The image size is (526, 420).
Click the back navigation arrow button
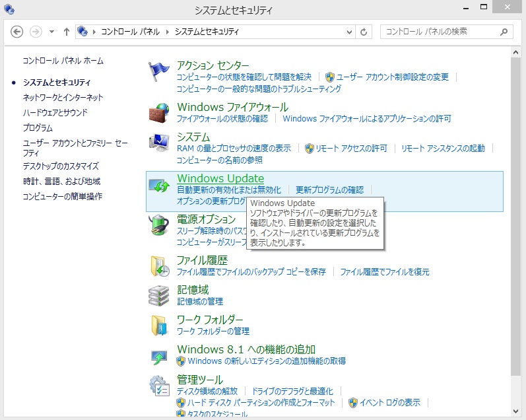click(x=17, y=32)
